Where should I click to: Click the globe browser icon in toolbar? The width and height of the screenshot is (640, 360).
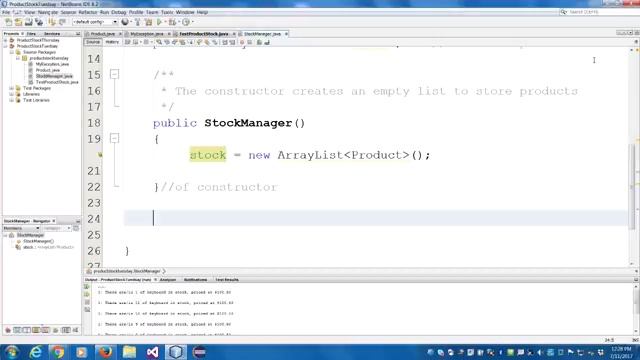point(125,22)
